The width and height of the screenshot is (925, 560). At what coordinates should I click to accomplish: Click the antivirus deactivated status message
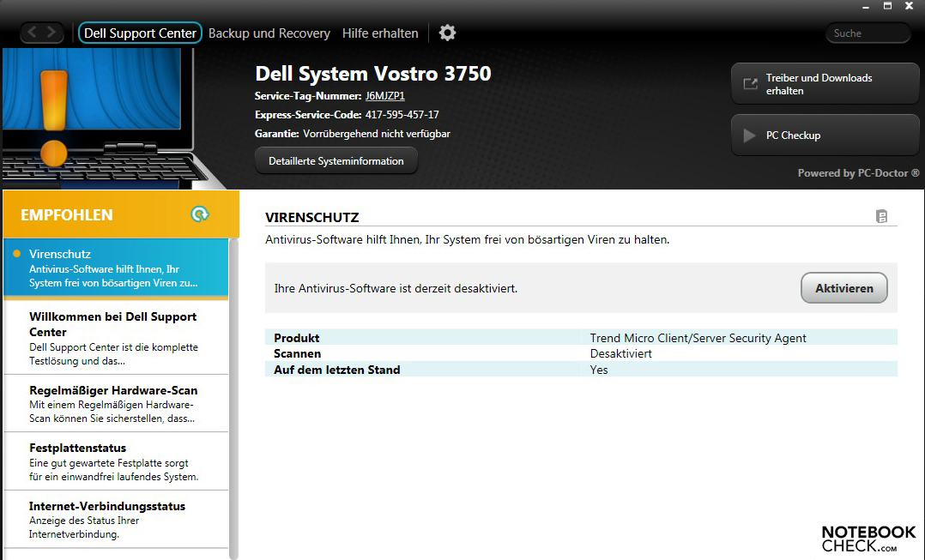[396, 288]
